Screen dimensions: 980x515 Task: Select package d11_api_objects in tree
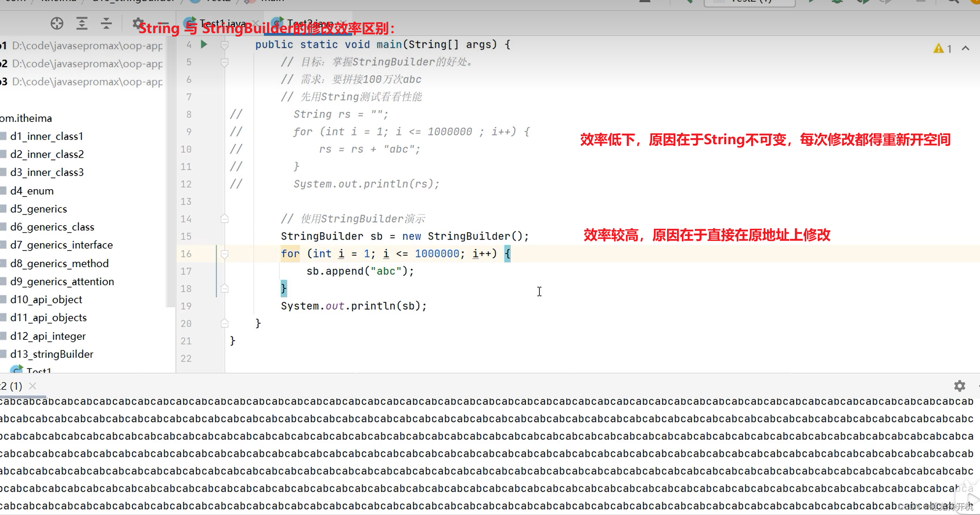coord(48,318)
